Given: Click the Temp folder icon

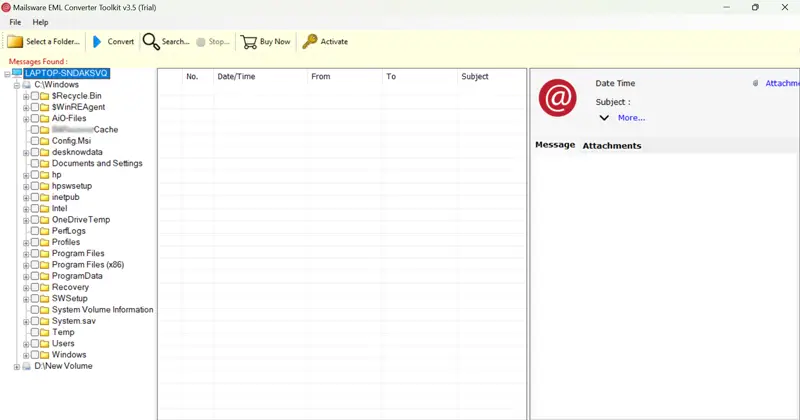Looking at the screenshot, I should click(x=45, y=332).
